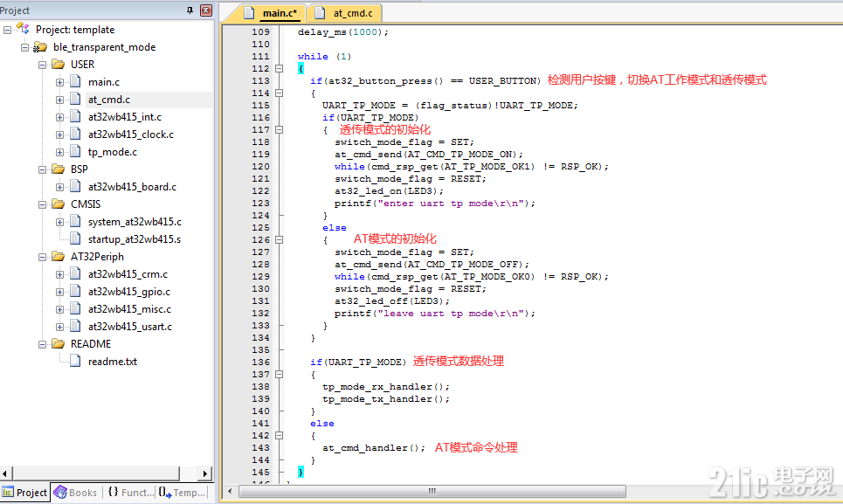Click the file icon next to system_at32wb415.c
The image size is (843, 504).
coord(76,221)
